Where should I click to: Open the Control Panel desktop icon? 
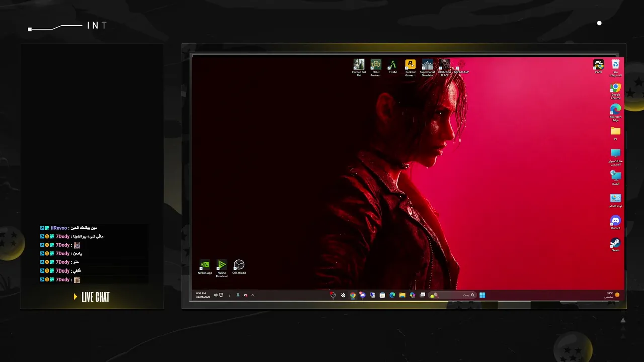pyautogui.click(x=616, y=201)
